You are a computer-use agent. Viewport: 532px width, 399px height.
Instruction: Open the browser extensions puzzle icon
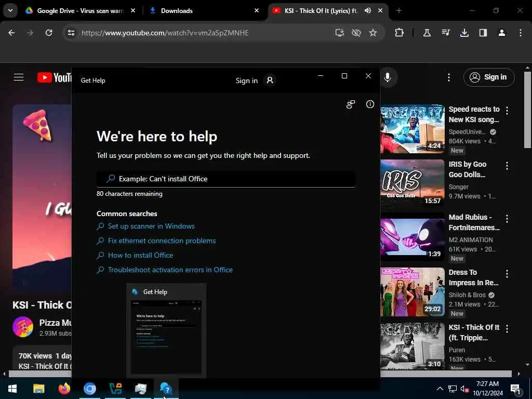click(400, 33)
